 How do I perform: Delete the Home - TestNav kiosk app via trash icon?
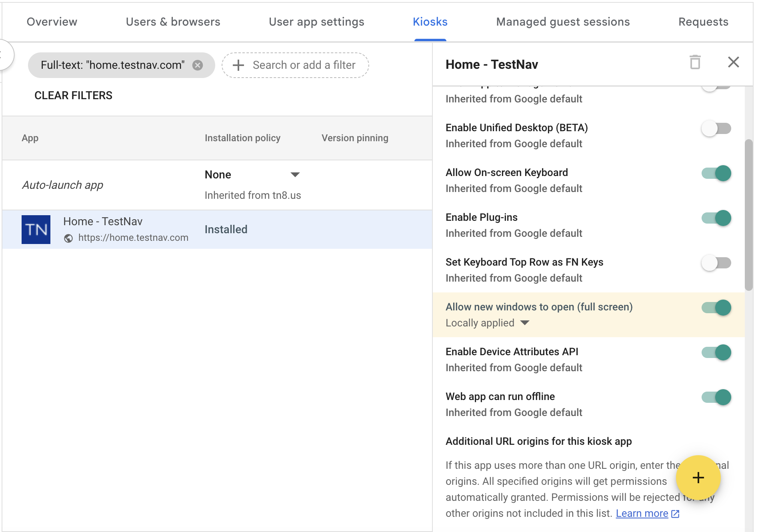tap(695, 63)
